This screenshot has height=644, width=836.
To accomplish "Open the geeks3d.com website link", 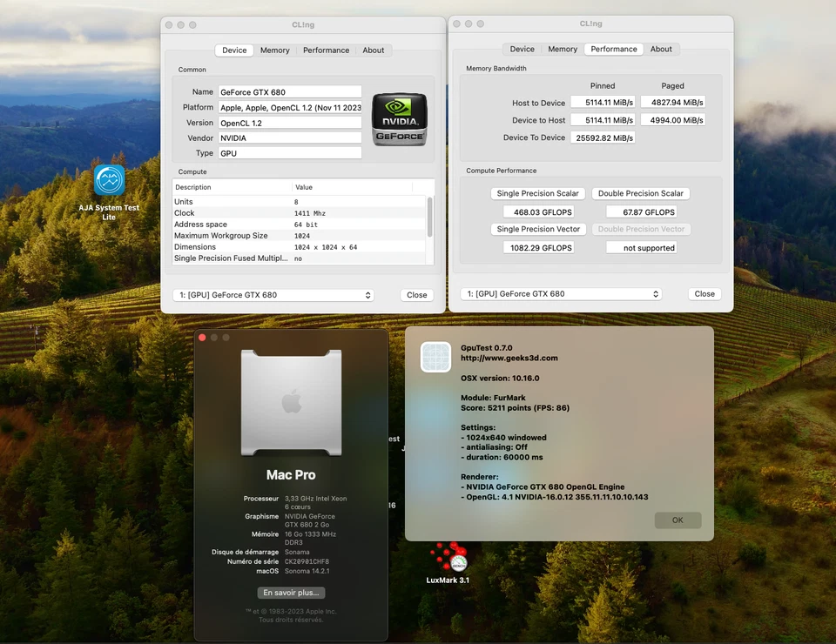I will (509, 357).
